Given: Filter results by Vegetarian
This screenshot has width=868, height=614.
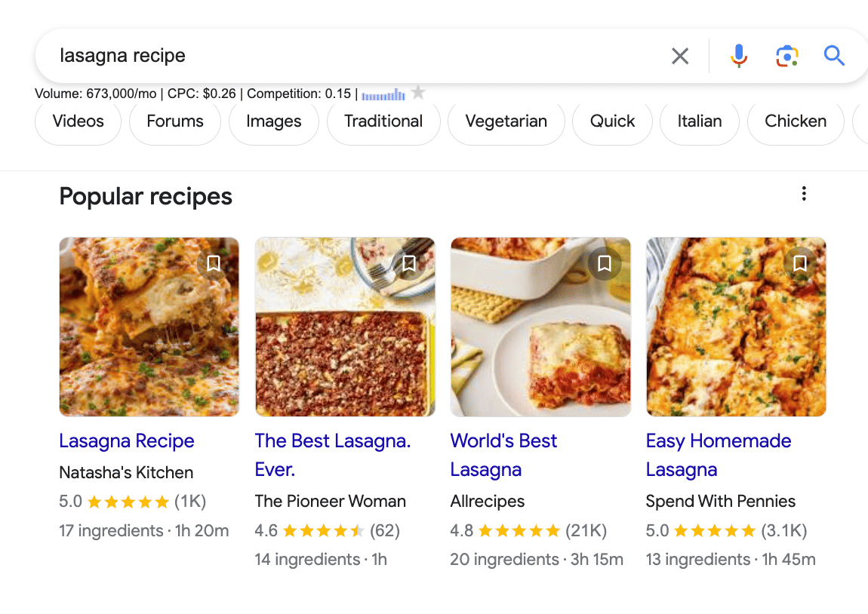Looking at the screenshot, I should tap(506, 121).
